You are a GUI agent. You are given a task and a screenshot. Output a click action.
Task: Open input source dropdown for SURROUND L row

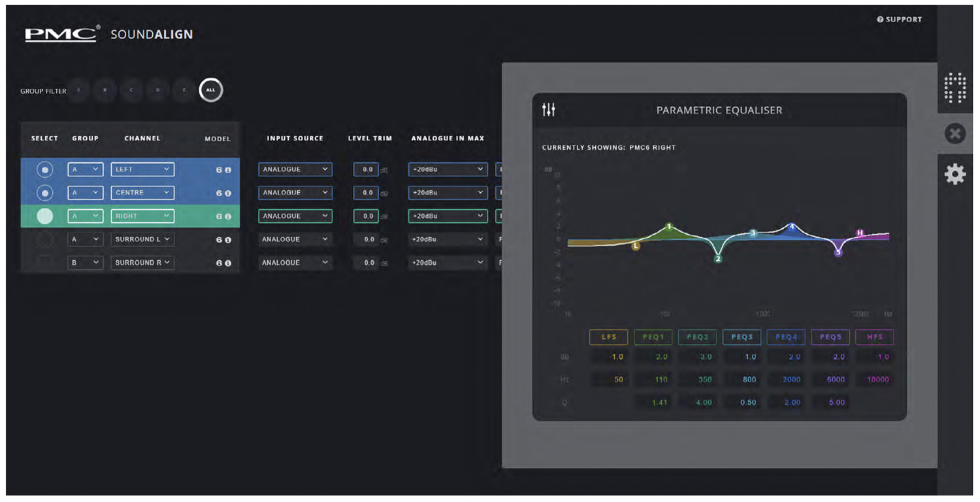point(295,239)
